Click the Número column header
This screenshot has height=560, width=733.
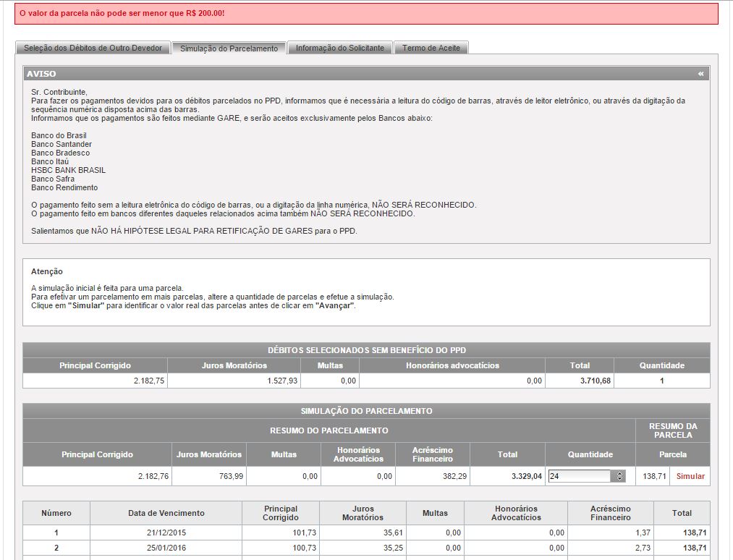[56, 513]
